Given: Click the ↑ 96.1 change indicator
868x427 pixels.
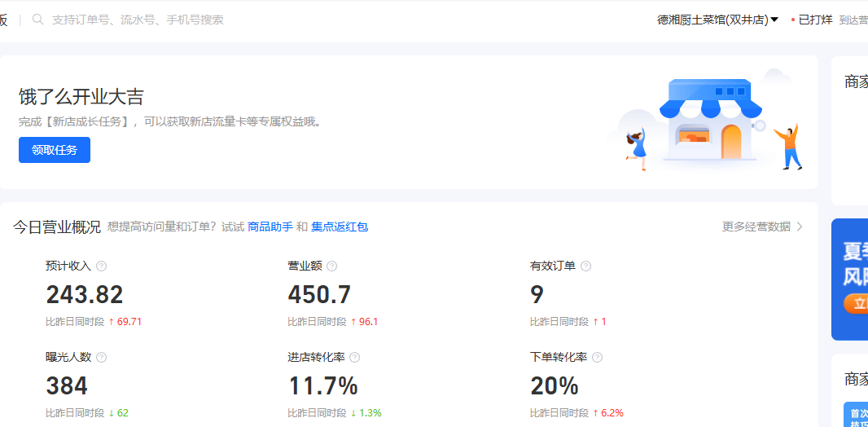Looking at the screenshot, I should click(x=364, y=322).
